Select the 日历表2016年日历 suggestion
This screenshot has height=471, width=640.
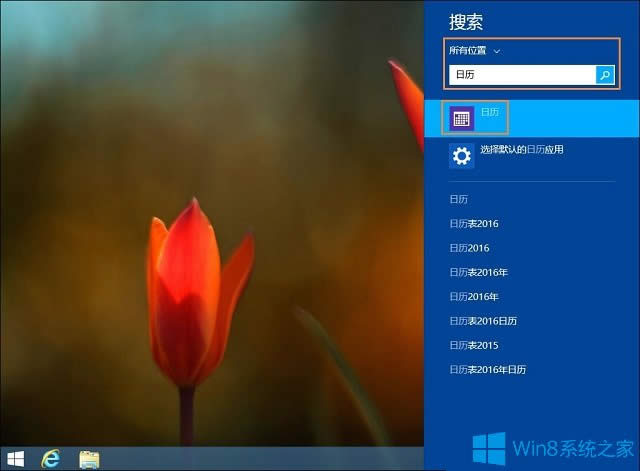(488, 370)
